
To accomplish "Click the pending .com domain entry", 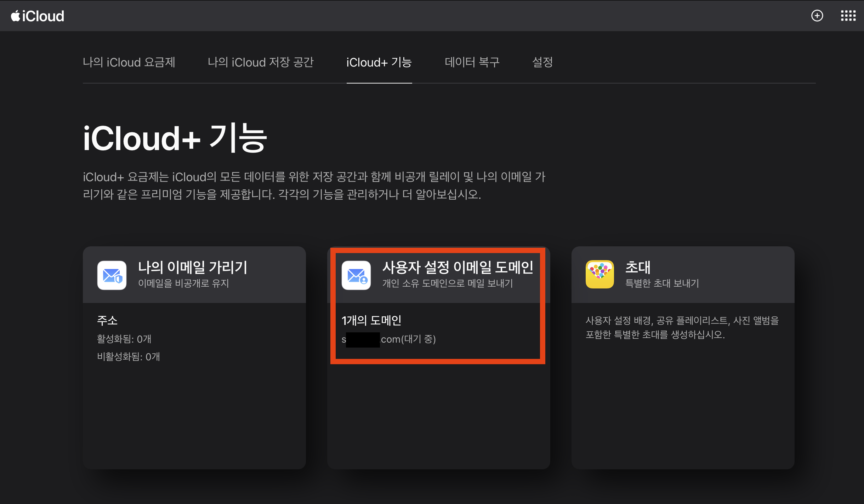I will 389,339.
